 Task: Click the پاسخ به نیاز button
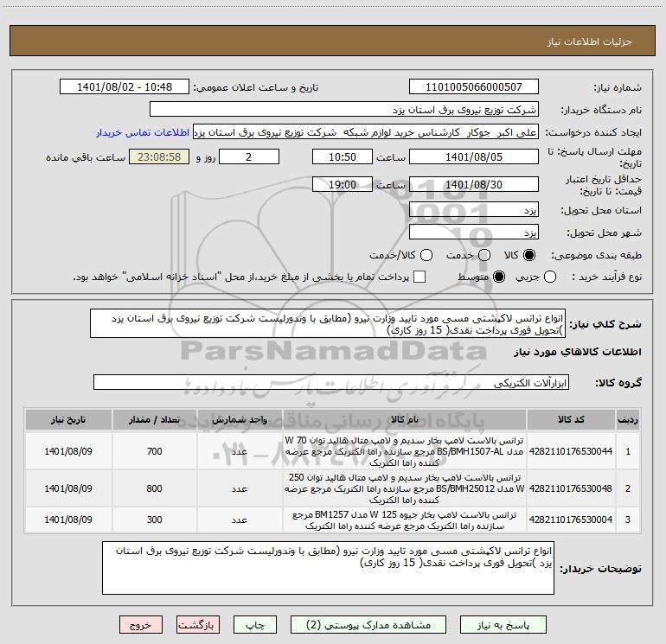click(503, 625)
